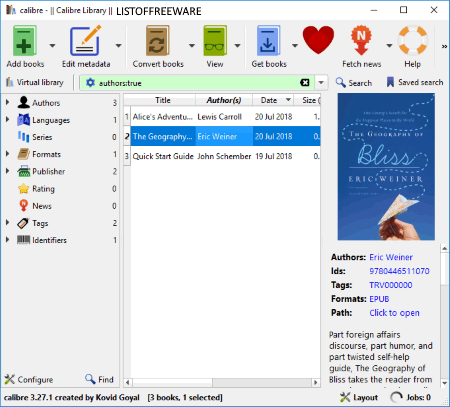Expand the Tags category
This screenshot has height=407, width=450.
coord(7,222)
